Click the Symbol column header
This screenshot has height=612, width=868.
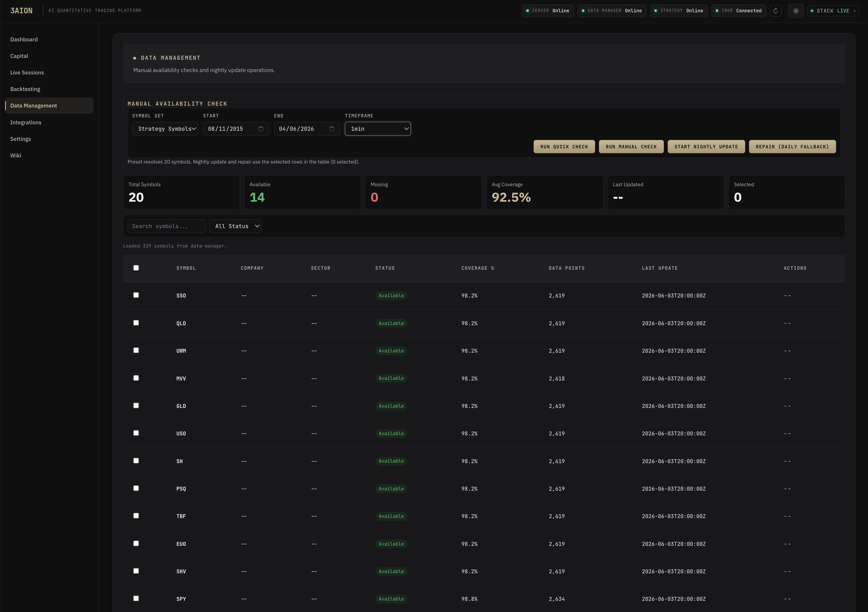pyautogui.click(x=186, y=268)
